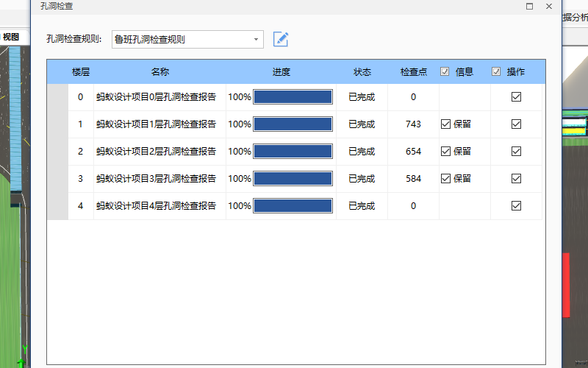Select 蚂蚁设计项目1层孔洞检查报告 row name
588x368 pixels.
[x=156, y=124]
